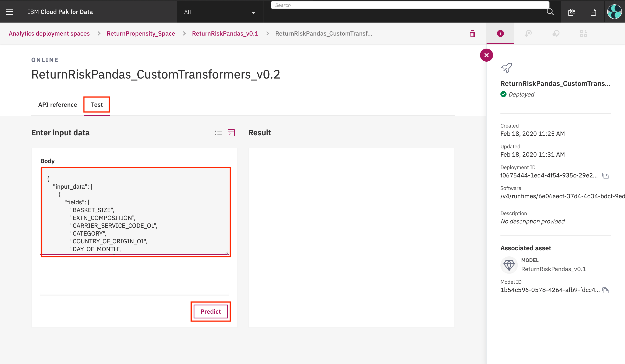
Task: Open the apps switcher grid icon
Action: [571, 12]
